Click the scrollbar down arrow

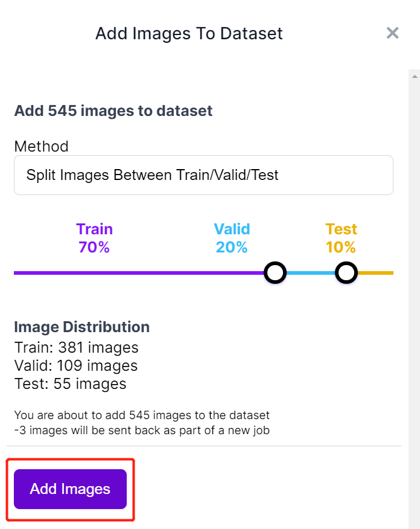pos(415,524)
